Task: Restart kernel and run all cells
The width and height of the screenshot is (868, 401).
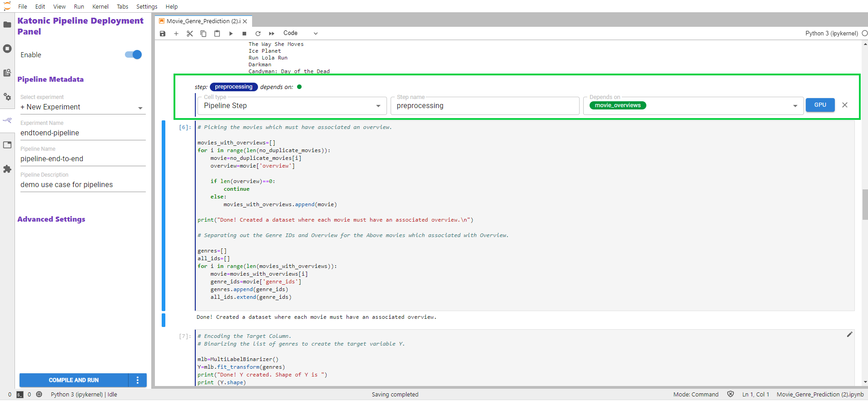Action: click(272, 34)
